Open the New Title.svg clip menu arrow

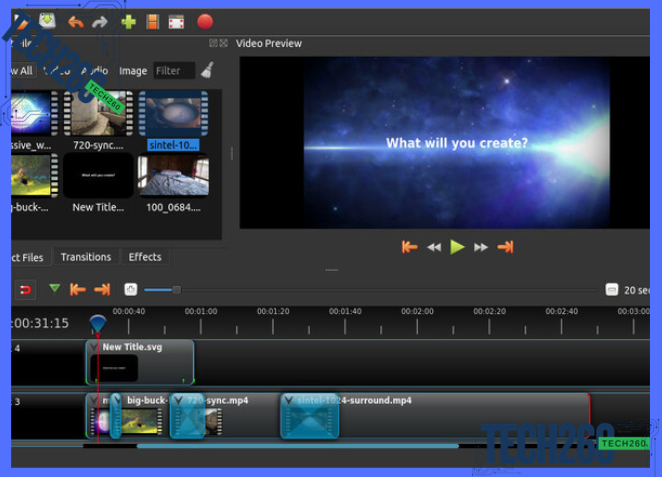click(94, 347)
